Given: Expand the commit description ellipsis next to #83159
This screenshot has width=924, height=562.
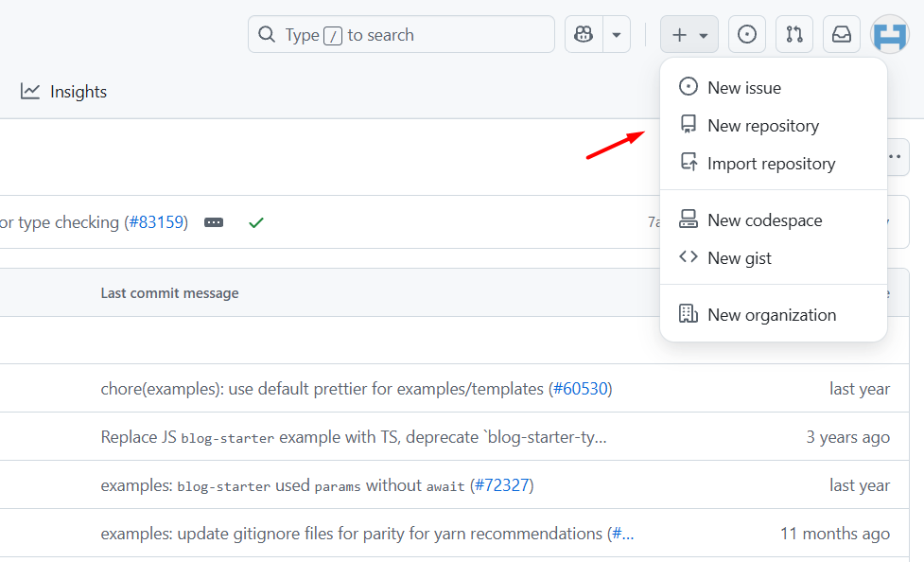Looking at the screenshot, I should click(213, 222).
